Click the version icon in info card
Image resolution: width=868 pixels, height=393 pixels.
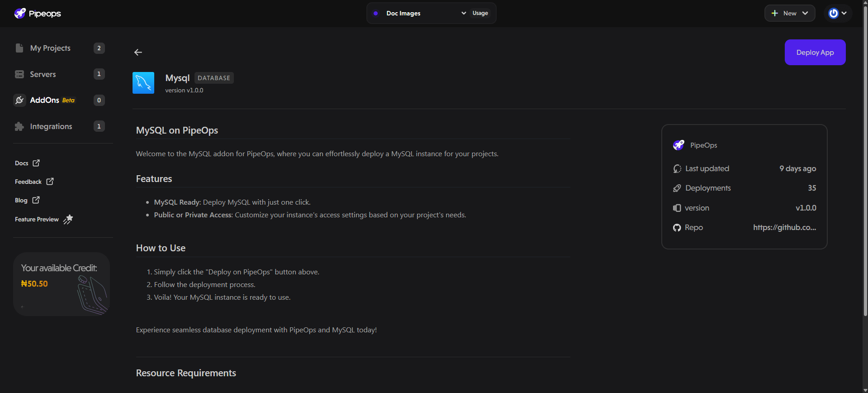pos(677,208)
